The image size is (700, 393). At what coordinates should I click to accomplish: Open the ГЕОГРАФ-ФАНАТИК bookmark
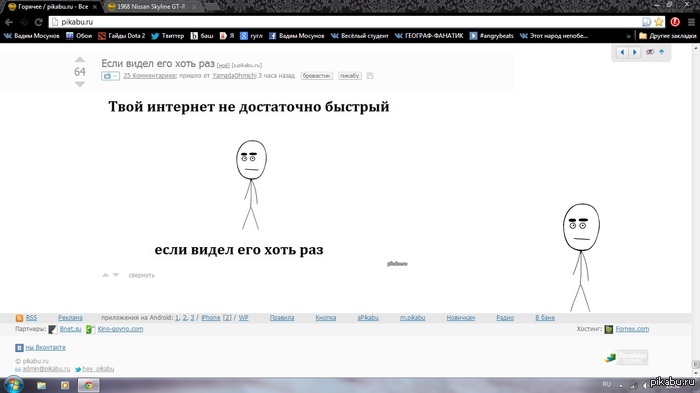pyautogui.click(x=429, y=36)
